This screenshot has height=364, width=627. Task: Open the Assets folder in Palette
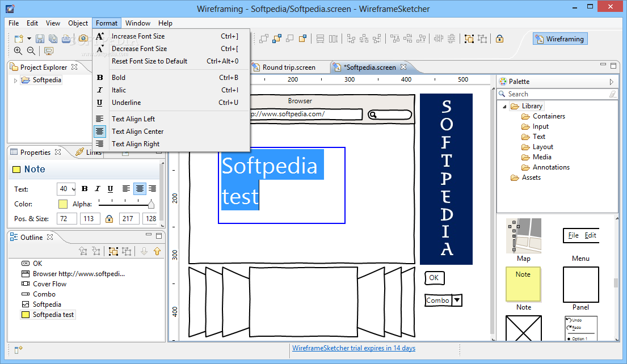(x=525, y=177)
